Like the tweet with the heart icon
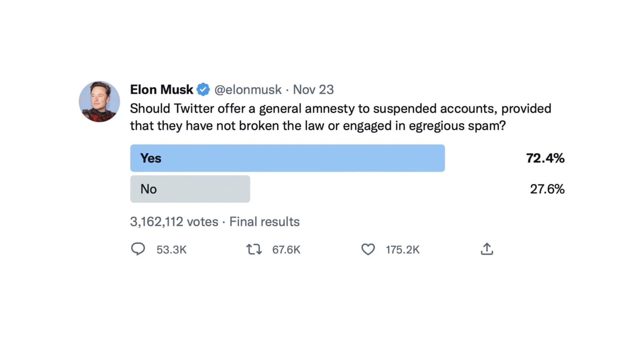 (x=368, y=250)
